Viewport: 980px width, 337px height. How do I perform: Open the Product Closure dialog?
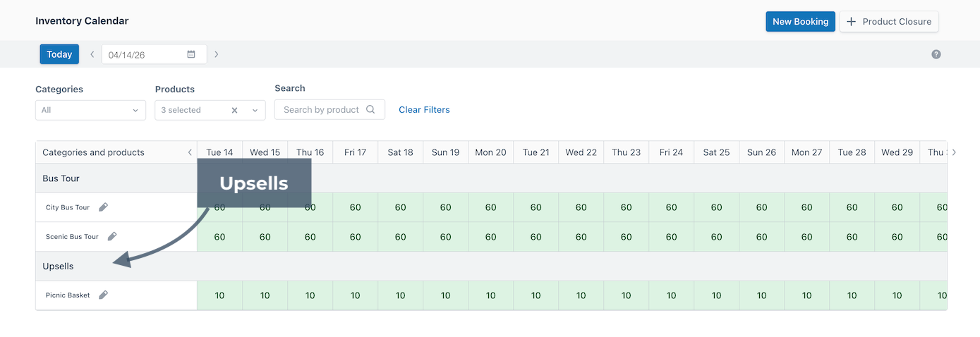point(889,21)
